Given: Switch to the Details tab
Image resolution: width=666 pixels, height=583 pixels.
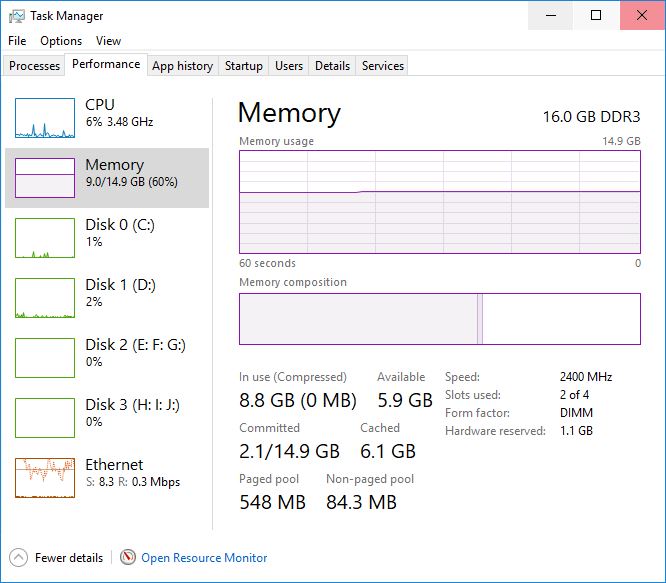Looking at the screenshot, I should [332, 66].
